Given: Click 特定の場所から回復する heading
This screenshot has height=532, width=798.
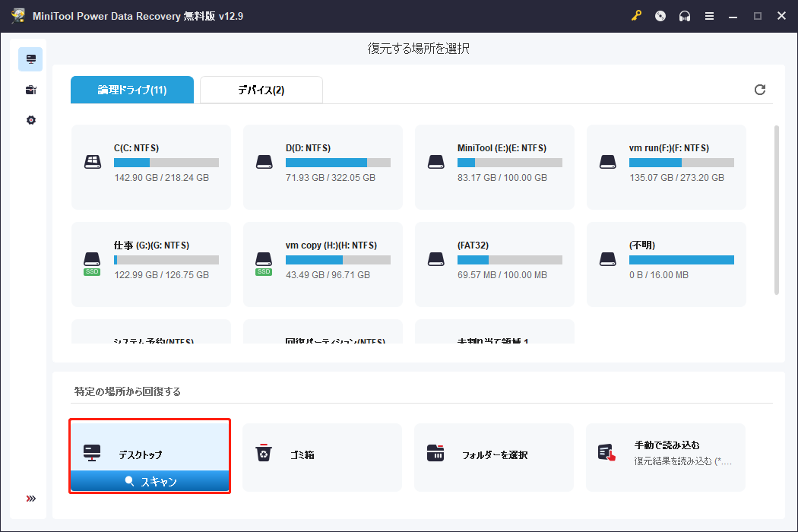Looking at the screenshot, I should click(x=127, y=391).
